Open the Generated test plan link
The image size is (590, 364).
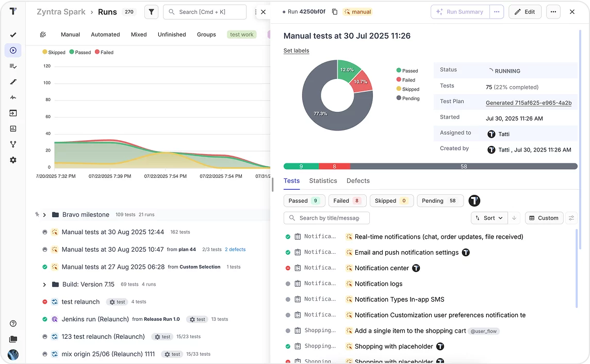coord(528,103)
